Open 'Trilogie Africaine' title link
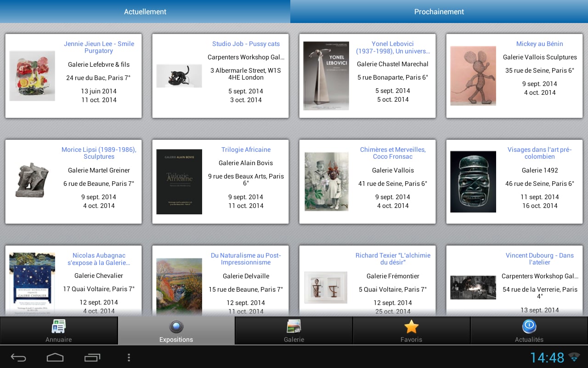 (246, 149)
